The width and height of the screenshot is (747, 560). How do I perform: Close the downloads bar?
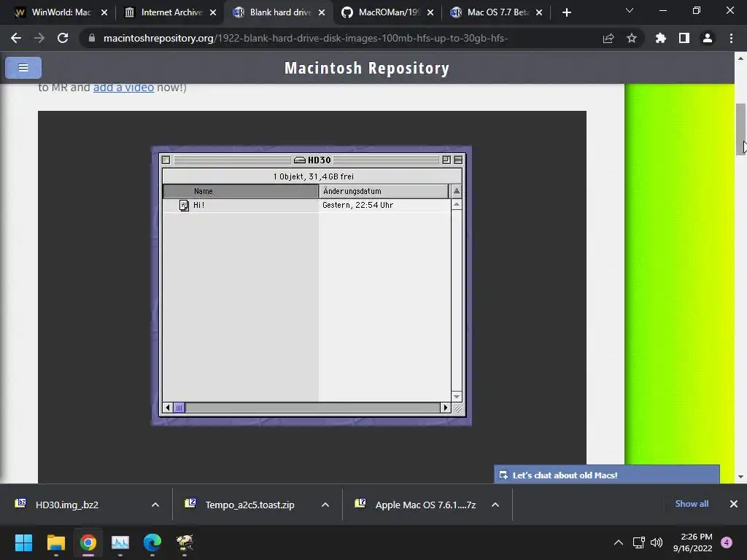[734, 504]
